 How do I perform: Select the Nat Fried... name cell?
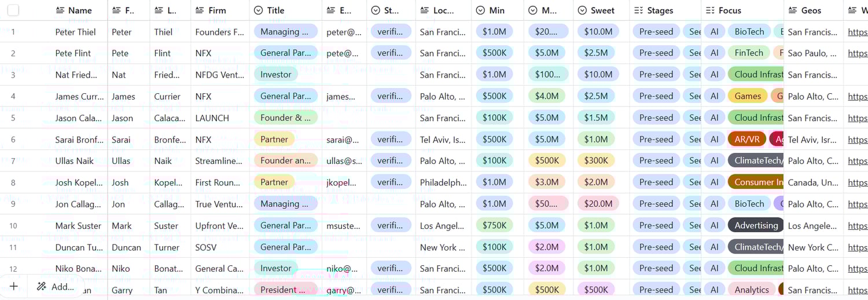[80, 75]
